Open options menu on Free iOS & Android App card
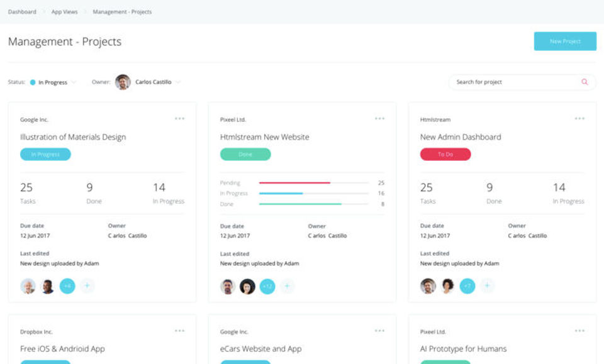This screenshot has width=604, height=364. (179, 331)
